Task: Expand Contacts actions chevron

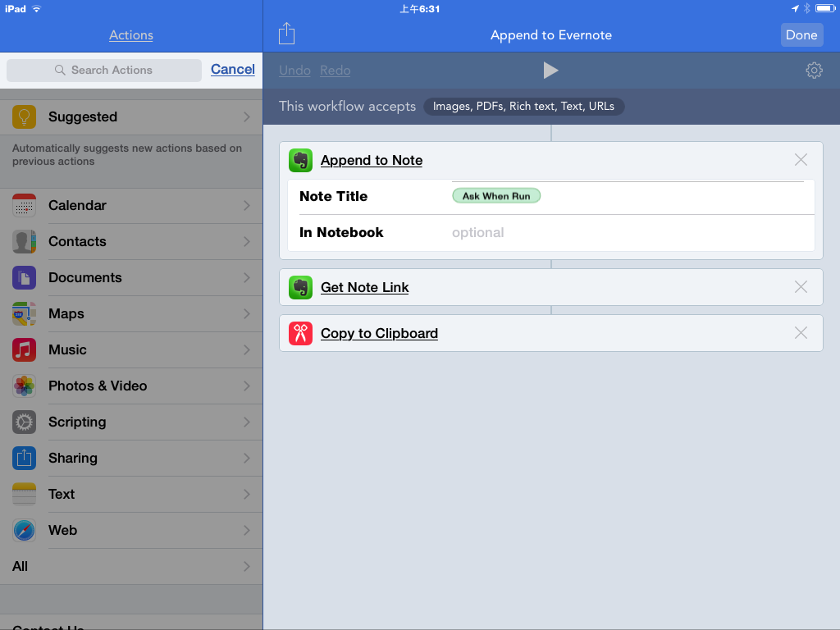Action: click(x=247, y=242)
